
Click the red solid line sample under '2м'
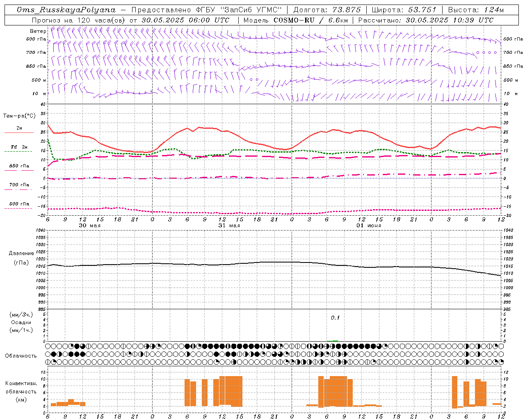(19, 133)
